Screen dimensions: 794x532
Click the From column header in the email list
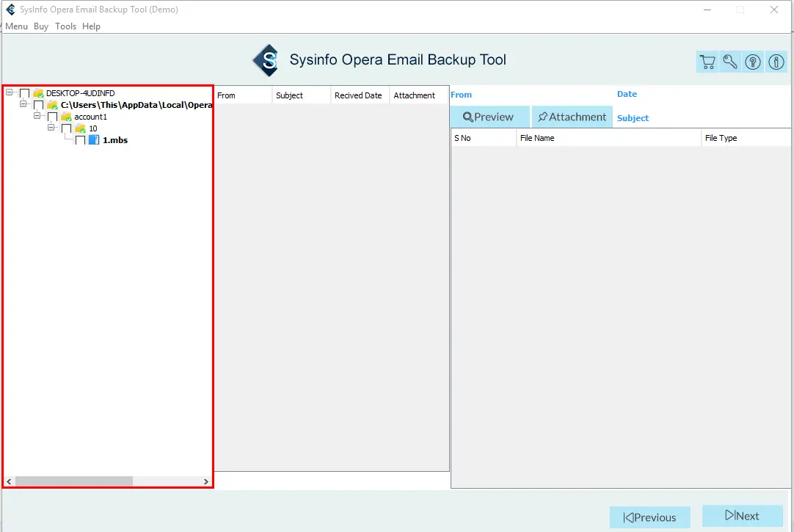(x=244, y=95)
